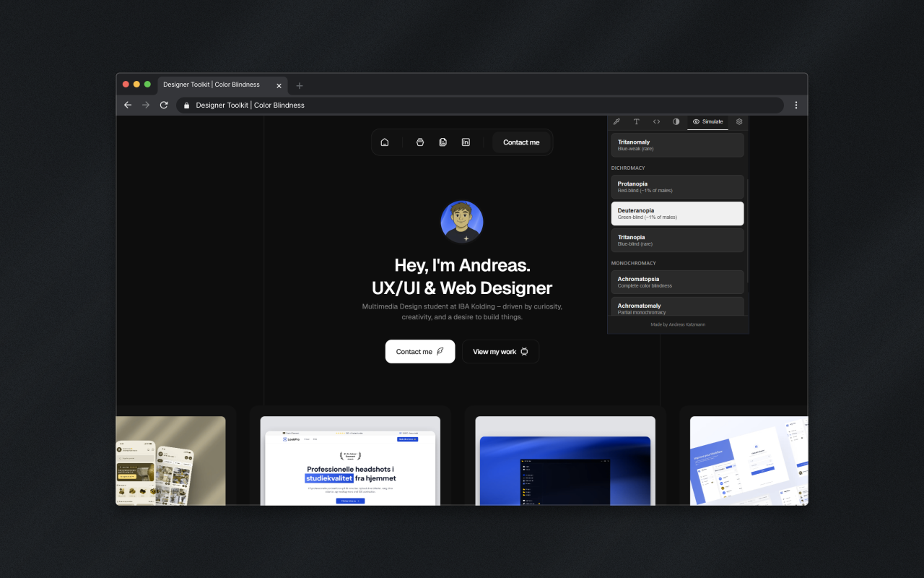Click the View my work button

click(x=500, y=351)
